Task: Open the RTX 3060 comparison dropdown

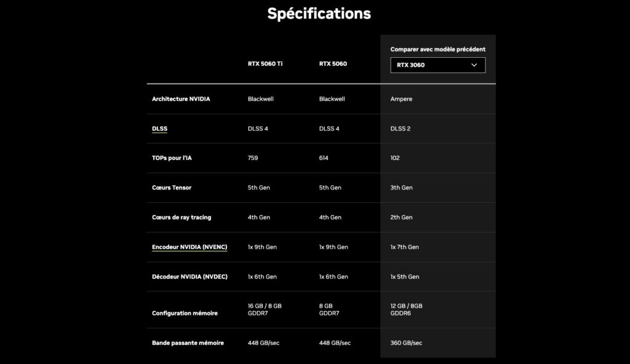Action: [x=437, y=65]
